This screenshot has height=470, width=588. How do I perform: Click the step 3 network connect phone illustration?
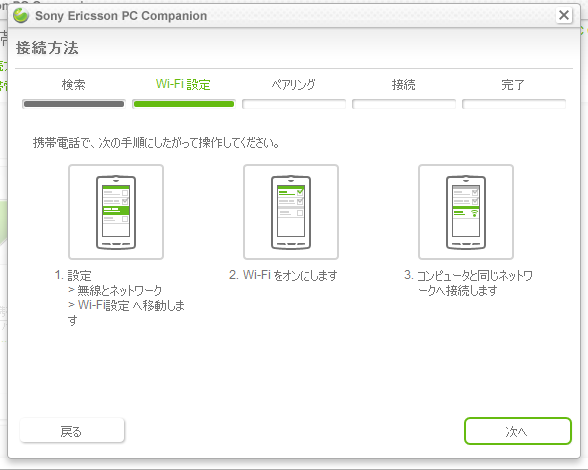[x=466, y=212]
